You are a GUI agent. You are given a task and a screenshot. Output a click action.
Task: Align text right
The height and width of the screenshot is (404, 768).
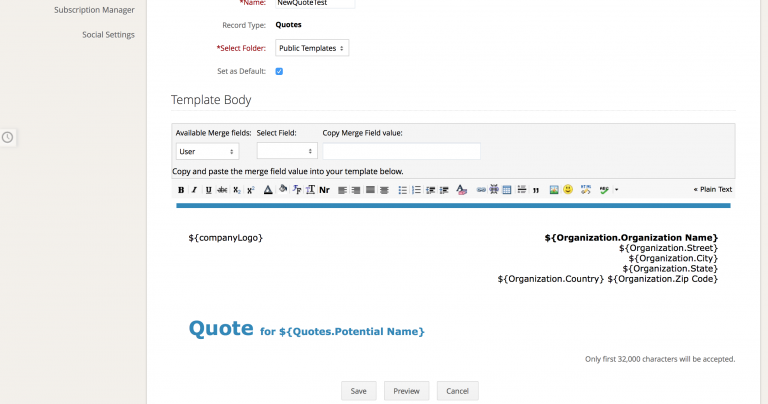[x=356, y=190]
